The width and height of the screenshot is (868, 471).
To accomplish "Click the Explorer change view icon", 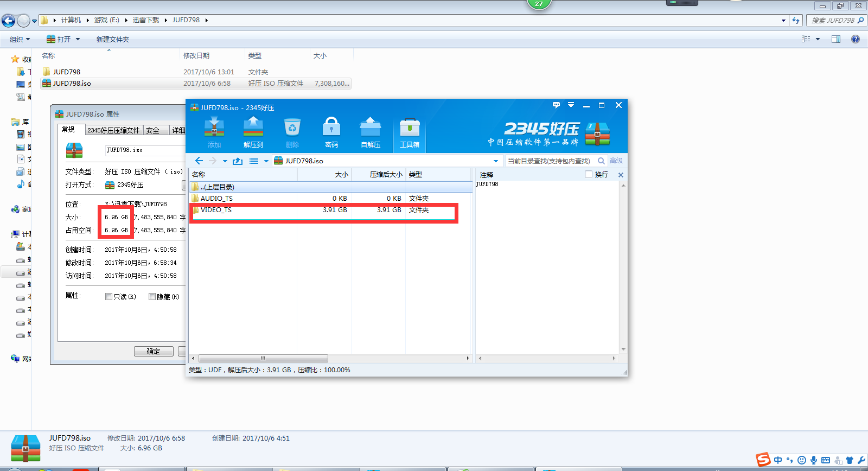I will click(806, 39).
